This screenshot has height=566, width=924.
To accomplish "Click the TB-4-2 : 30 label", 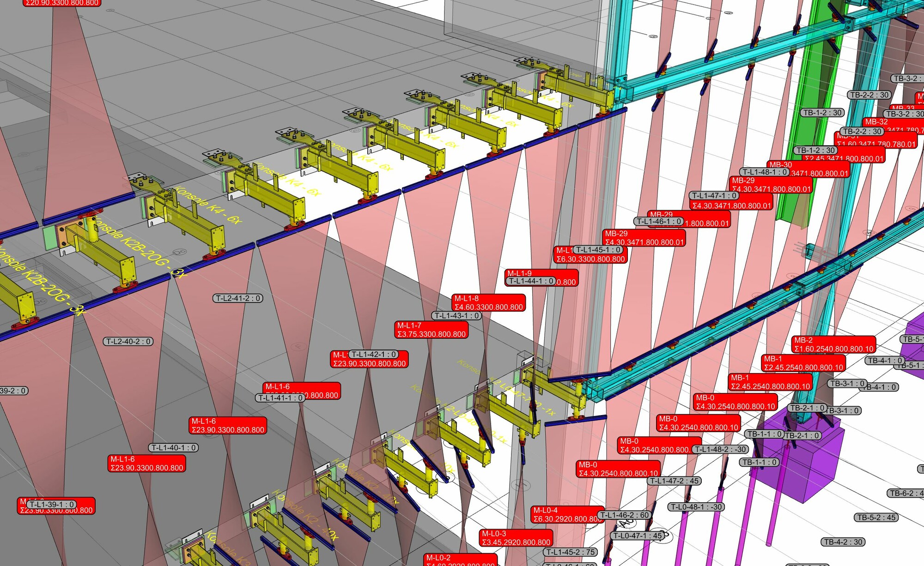I will click(x=843, y=542).
